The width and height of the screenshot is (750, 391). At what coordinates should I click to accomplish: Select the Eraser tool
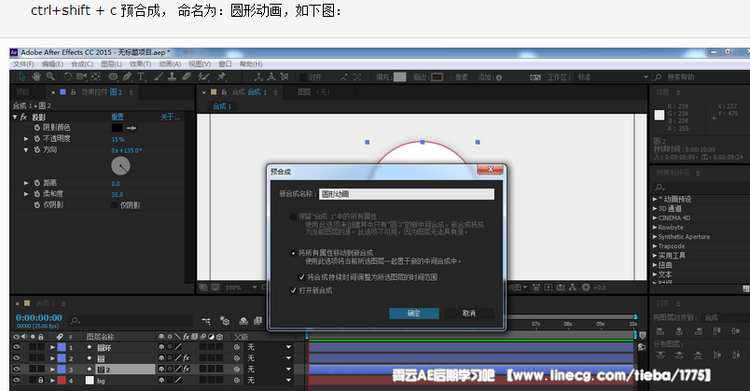[187, 77]
